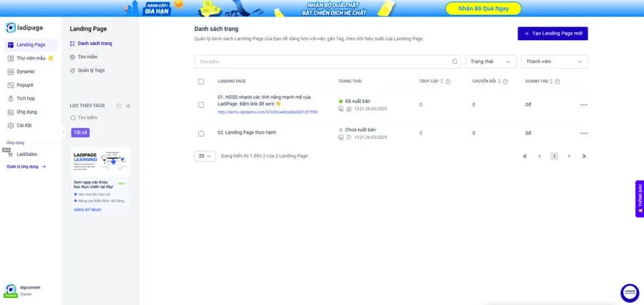Open digicontent account profile
This screenshot has height=305, width=644.
coord(23,291)
